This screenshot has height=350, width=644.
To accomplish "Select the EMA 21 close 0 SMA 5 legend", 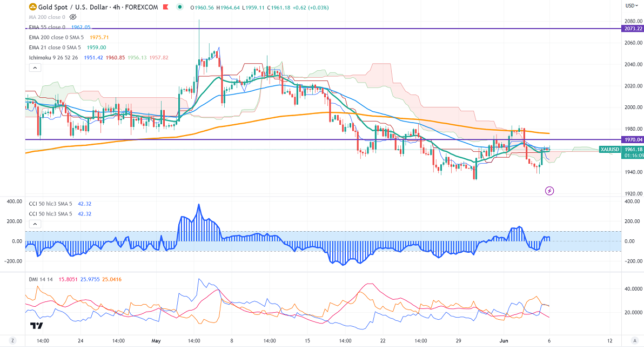I will pos(55,48).
